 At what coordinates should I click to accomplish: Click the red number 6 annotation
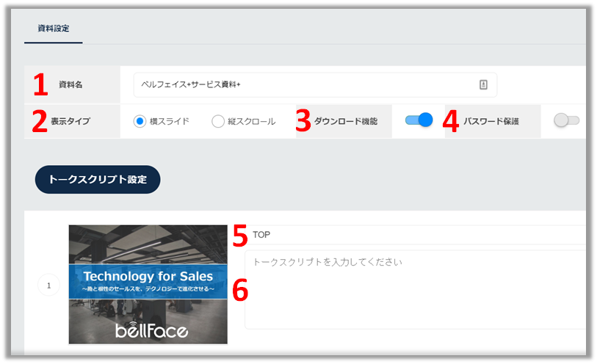240,290
